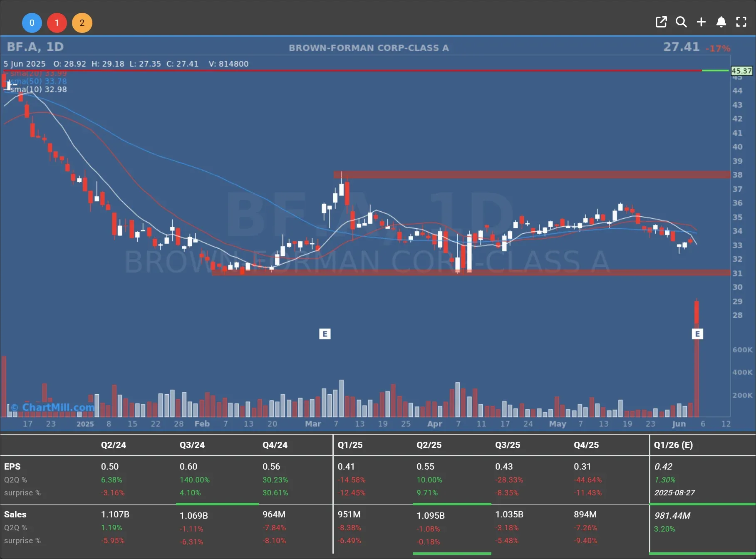Click the Q1/25 column header
This screenshot has height=559, width=756.
coord(350,445)
